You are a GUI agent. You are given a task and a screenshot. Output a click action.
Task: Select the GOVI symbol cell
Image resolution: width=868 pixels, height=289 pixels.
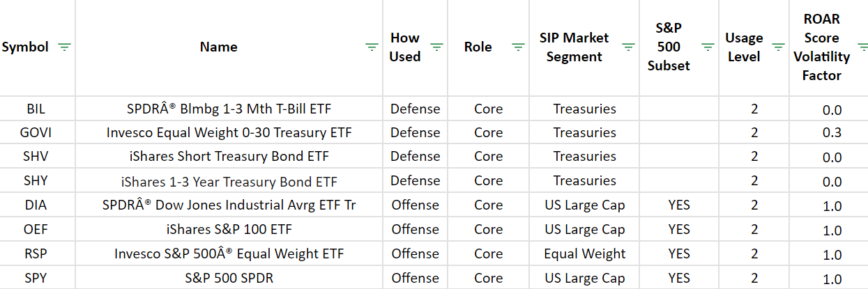tap(38, 132)
